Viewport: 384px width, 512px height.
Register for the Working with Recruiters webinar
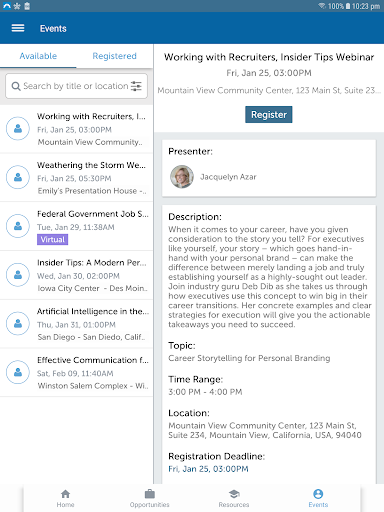pos(269,115)
